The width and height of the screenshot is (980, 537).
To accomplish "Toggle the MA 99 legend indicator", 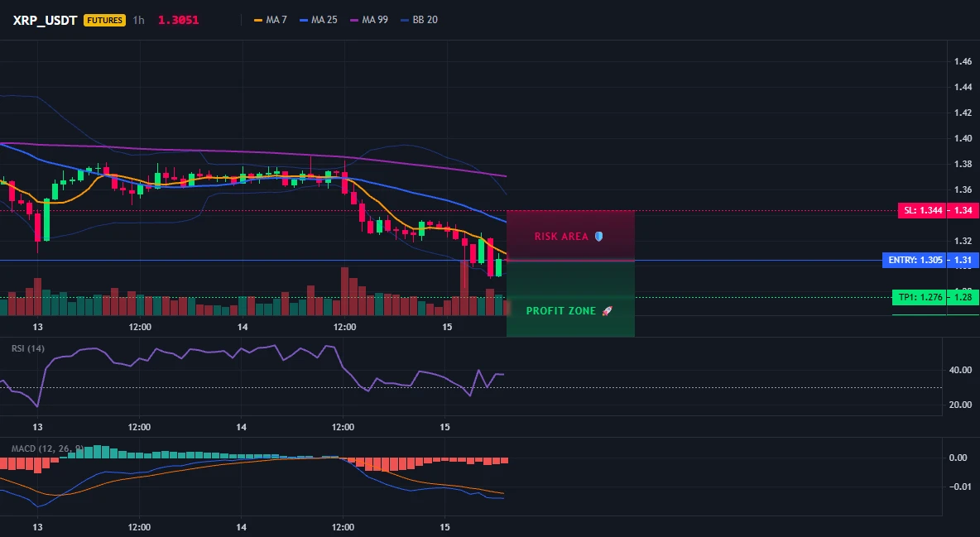I will 369,20.
